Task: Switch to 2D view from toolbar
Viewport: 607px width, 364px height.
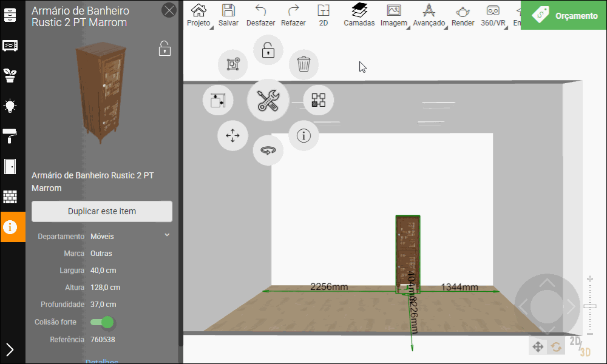Action: tap(324, 16)
